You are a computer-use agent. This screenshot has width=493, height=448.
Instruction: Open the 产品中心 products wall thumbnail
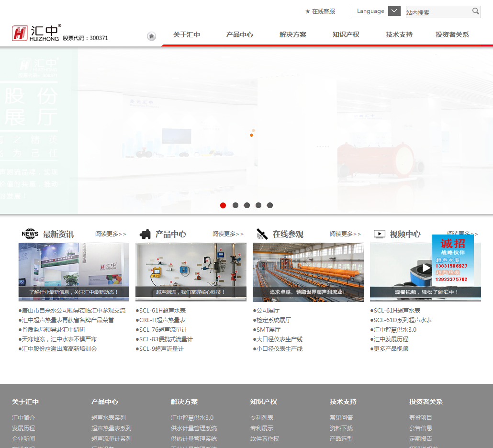pyautogui.click(x=191, y=272)
